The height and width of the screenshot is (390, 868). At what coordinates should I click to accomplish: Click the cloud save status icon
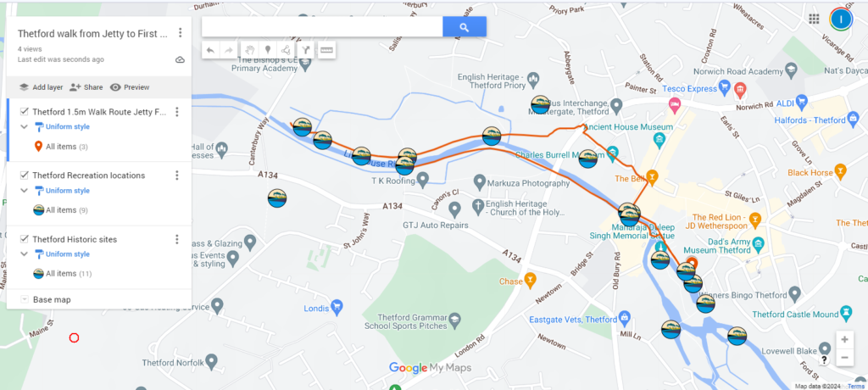click(x=180, y=59)
